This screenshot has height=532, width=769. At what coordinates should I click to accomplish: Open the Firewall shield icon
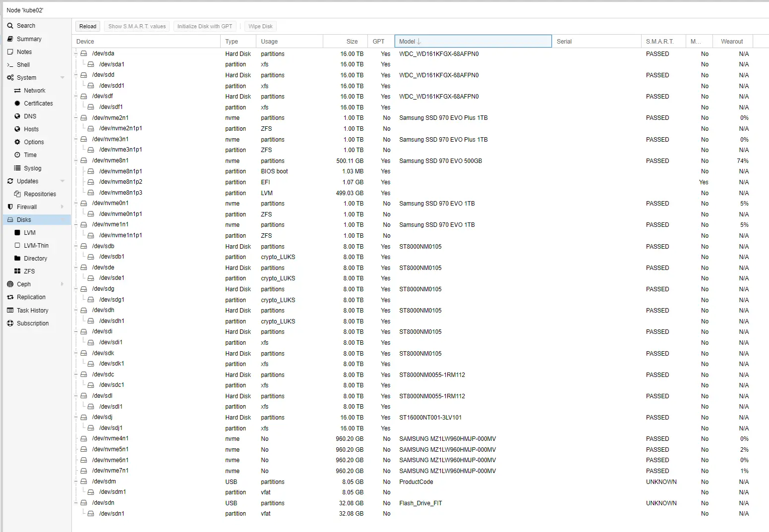pyautogui.click(x=10, y=207)
